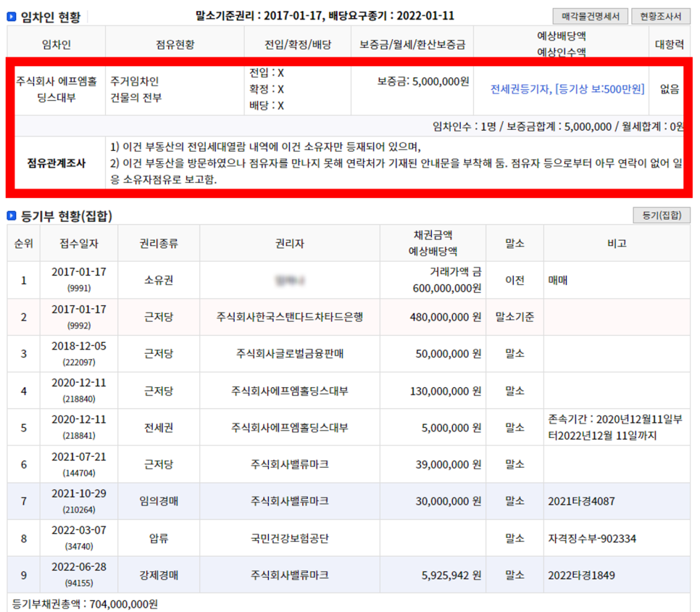This screenshot has height=612, width=700.
Task: Open the 매각물건명세서 button
Action: [x=590, y=17]
